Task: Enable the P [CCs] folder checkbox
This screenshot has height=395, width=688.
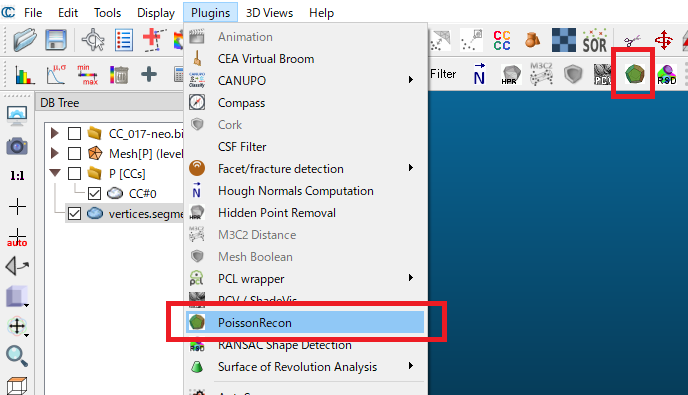Action: tap(74, 174)
